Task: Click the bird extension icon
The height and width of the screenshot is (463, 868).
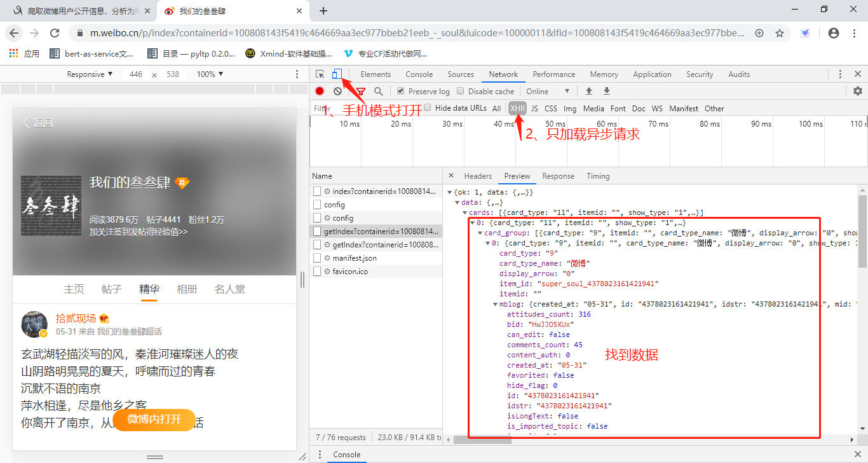Action: 806,33
